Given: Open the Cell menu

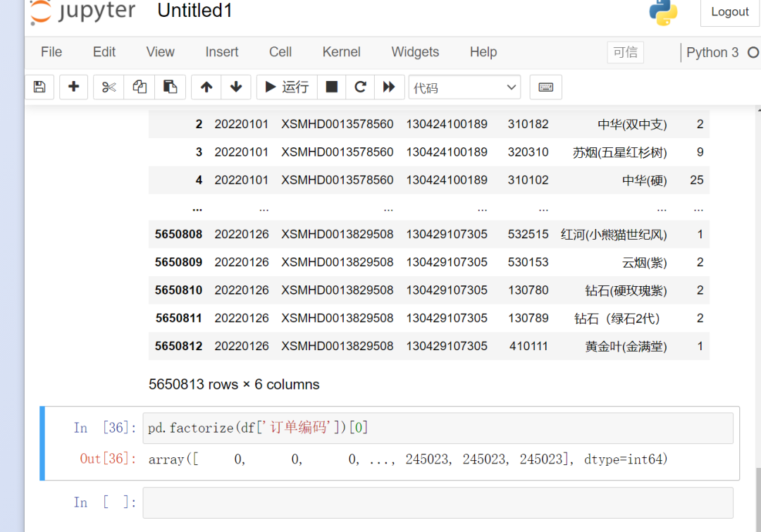Looking at the screenshot, I should (280, 52).
